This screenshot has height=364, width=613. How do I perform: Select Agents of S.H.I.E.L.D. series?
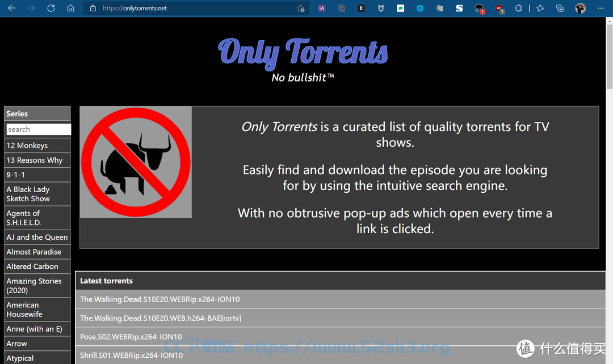click(37, 218)
